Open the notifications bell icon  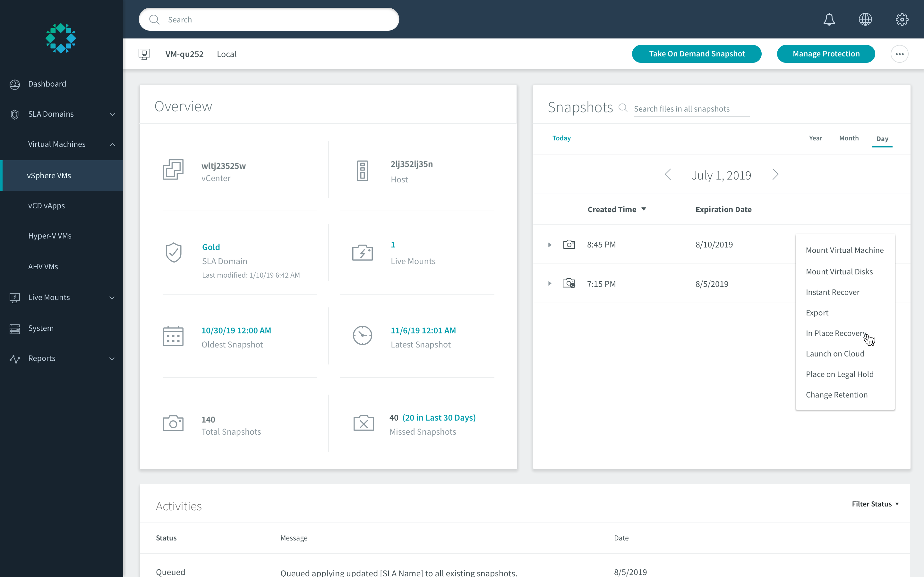[x=829, y=19]
